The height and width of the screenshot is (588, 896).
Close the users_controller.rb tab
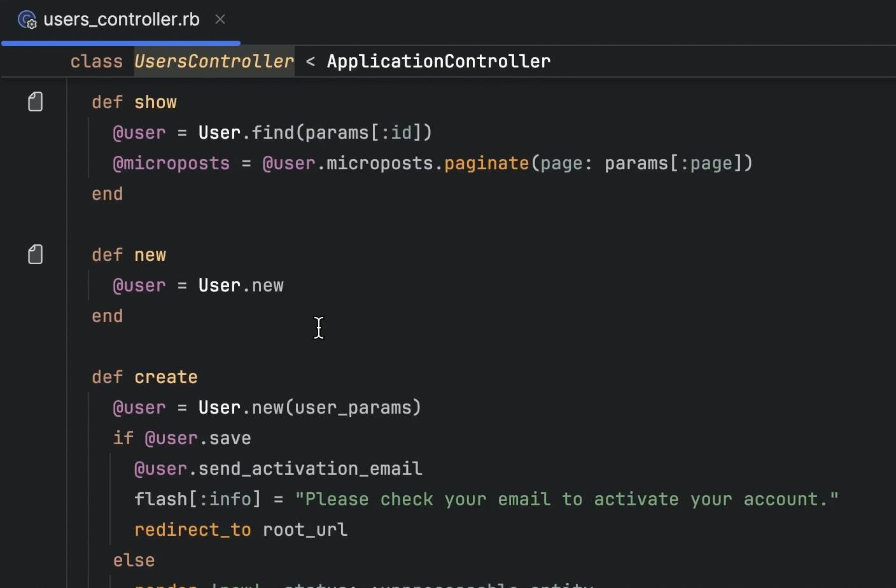[x=220, y=20]
